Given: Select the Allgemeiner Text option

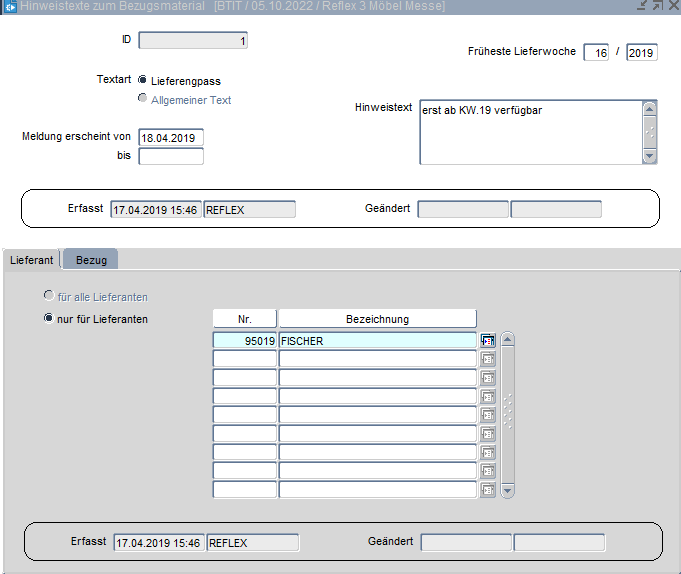Looking at the screenshot, I should (x=143, y=99).
